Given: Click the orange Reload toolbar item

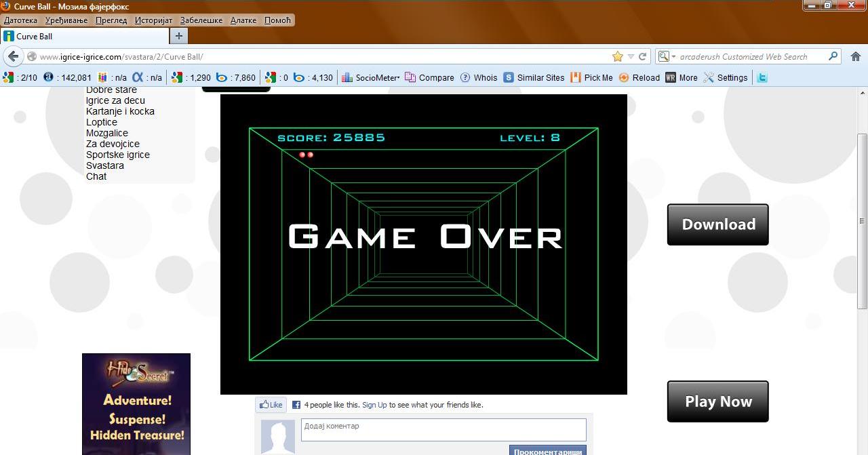Looking at the screenshot, I should tap(639, 77).
